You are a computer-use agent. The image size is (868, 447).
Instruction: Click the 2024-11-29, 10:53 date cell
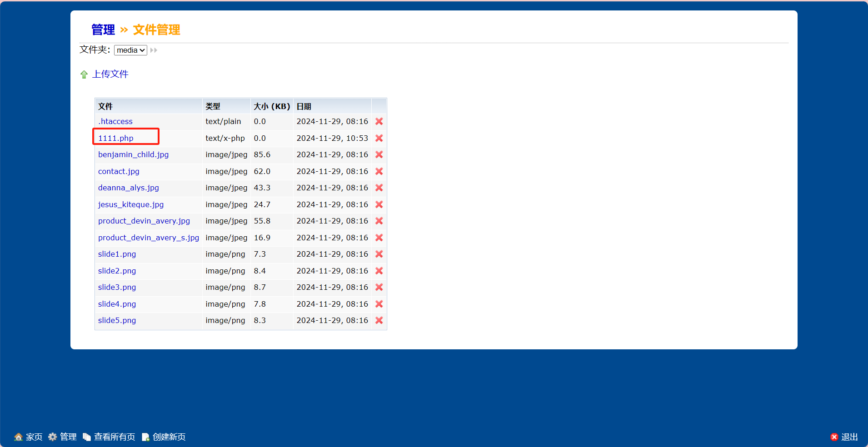[x=332, y=138]
